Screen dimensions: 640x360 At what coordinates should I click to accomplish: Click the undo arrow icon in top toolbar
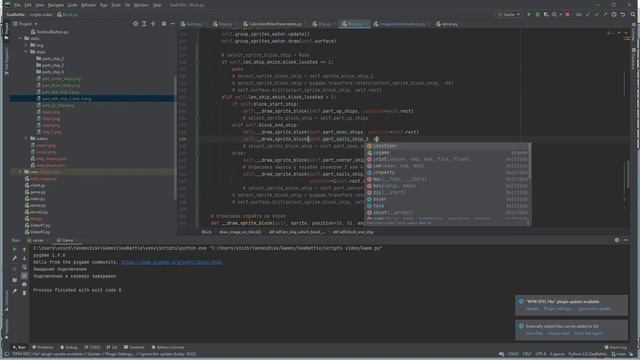click(x=623, y=14)
